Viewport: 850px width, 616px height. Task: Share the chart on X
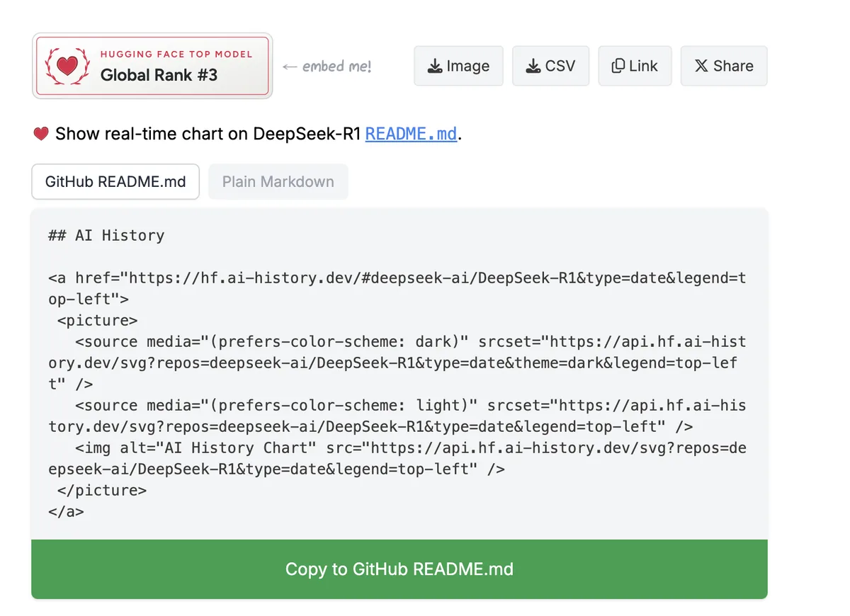724,66
